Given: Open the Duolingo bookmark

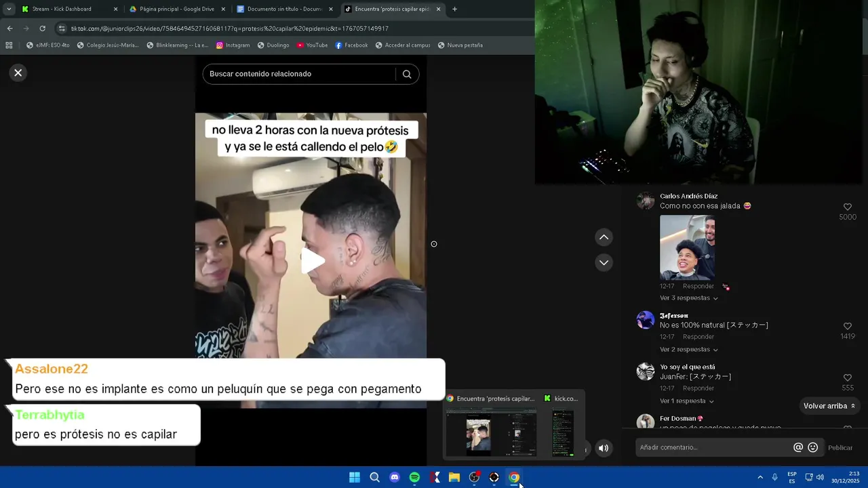Looking at the screenshot, I should pos(273,45).
